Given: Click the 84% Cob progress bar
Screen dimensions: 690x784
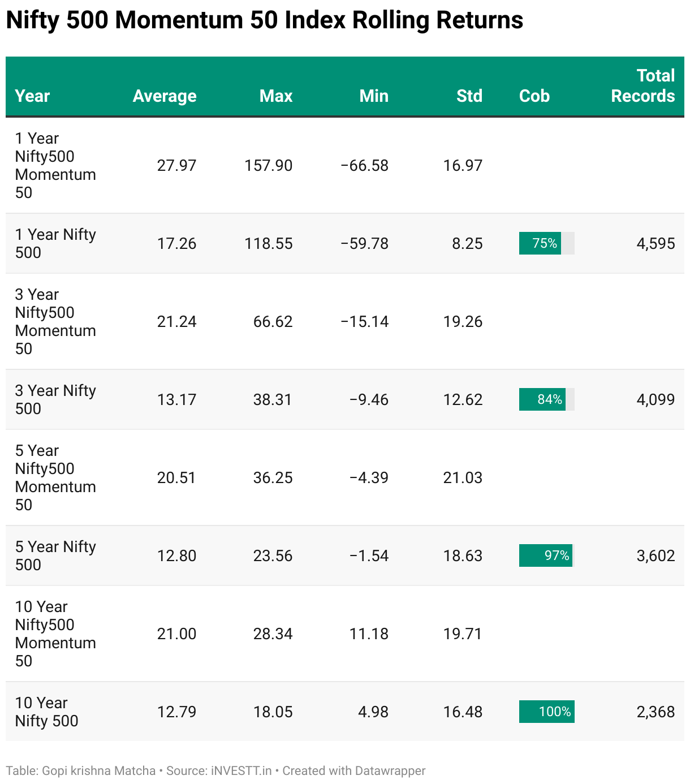Looking at the screenshot, I should [546, 399].
